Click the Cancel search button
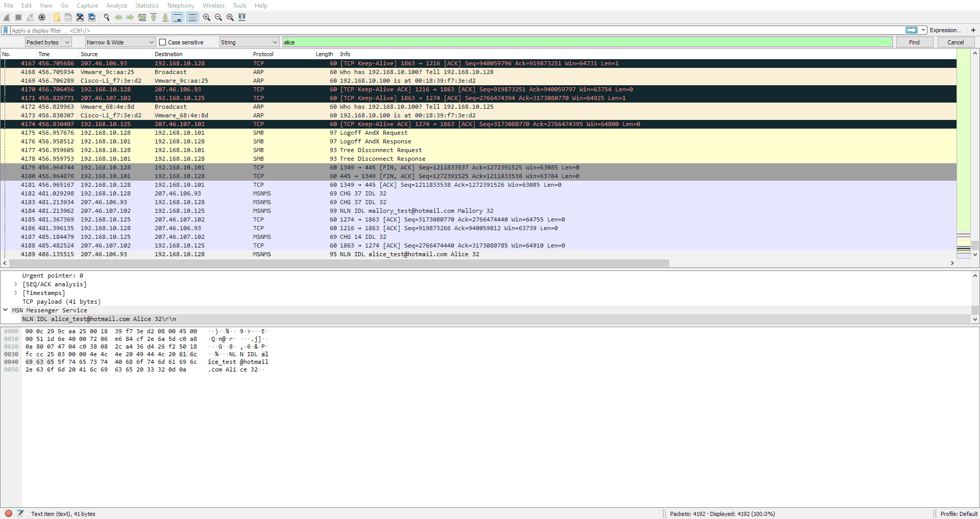 [x=955, y=42]
